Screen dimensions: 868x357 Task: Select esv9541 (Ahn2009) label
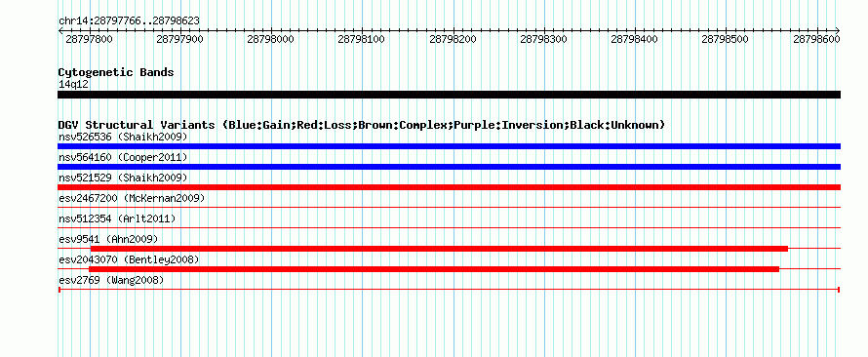108,239
